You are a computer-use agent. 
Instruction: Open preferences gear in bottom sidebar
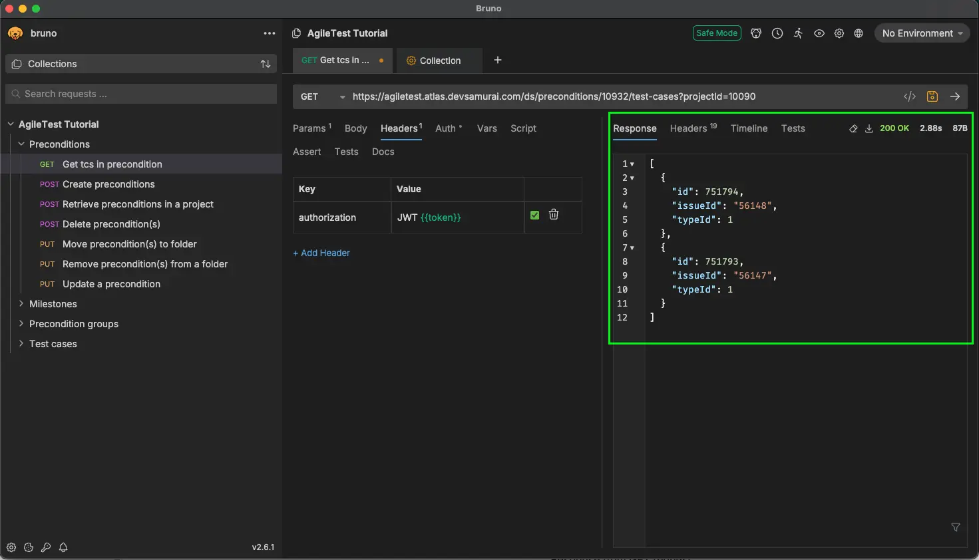pos(11,547)
